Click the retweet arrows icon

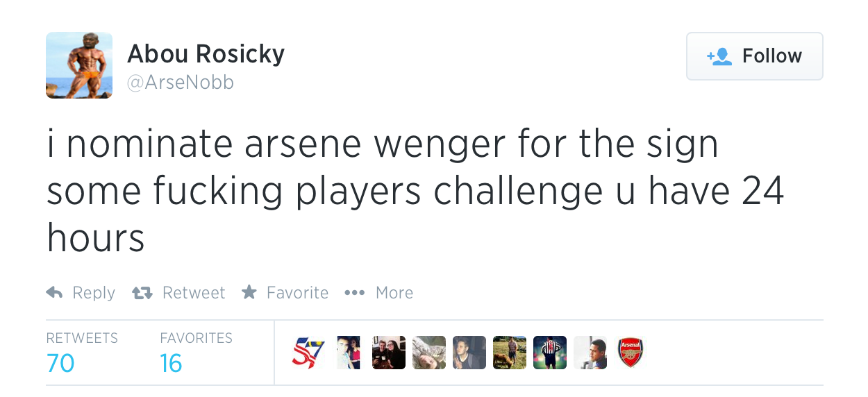pyautogui.click(x=142, y=293)
